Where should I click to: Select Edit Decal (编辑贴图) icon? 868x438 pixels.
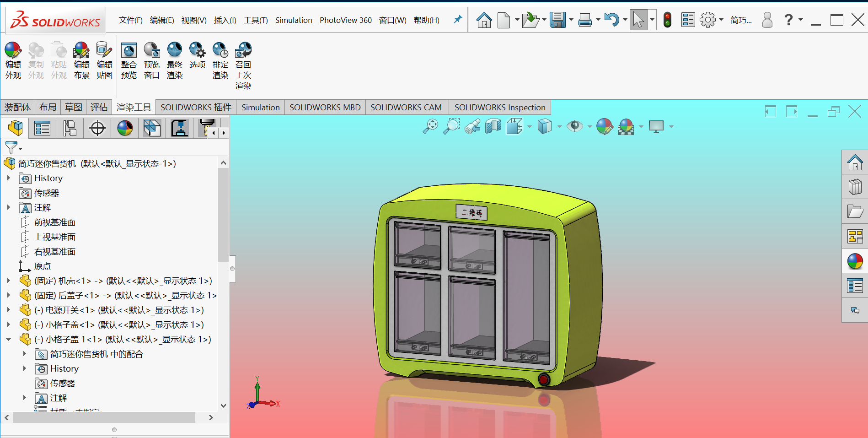(x=105, y=60)
